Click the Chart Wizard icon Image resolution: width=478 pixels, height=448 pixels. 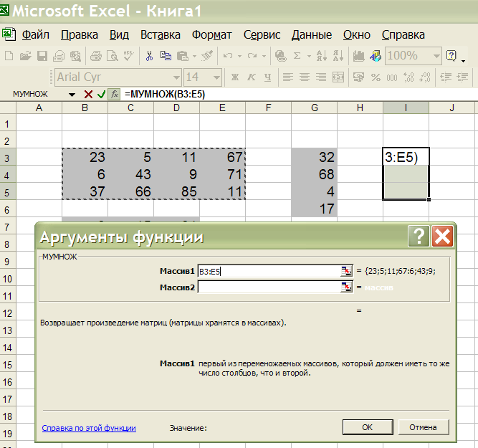(x=359, y=56)
